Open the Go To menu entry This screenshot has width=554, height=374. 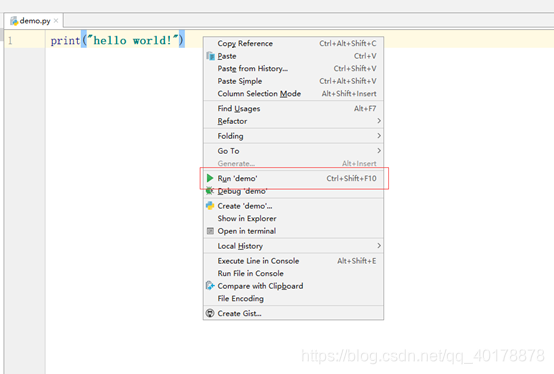293,151
